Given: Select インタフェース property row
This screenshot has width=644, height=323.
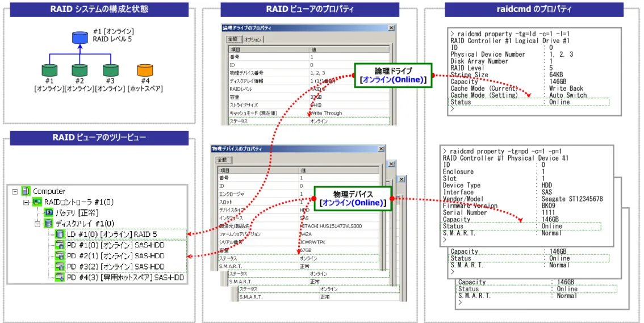Looking at the screenshot, I should [x=299, y=218].
